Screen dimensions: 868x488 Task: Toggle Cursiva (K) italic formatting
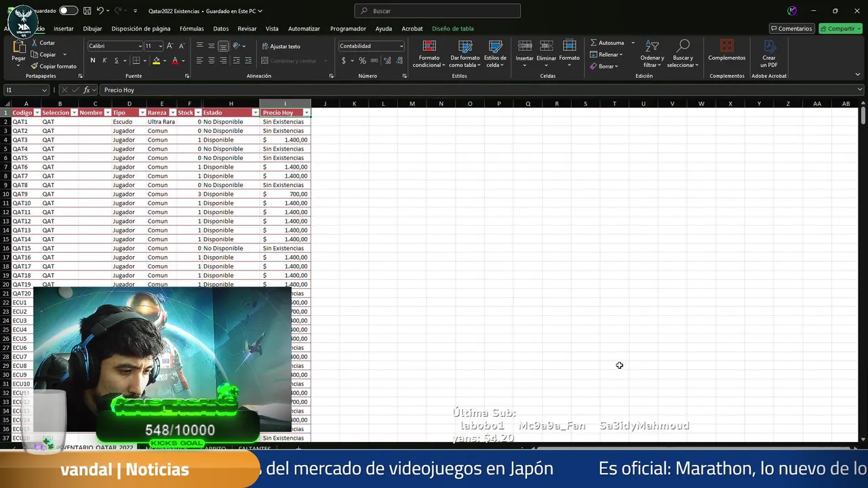click(x=104, y=60)
